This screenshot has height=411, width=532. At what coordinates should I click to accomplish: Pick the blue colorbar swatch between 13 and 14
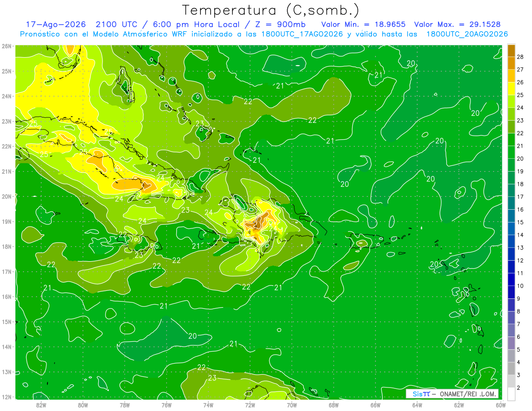click(x=511, y=241)
